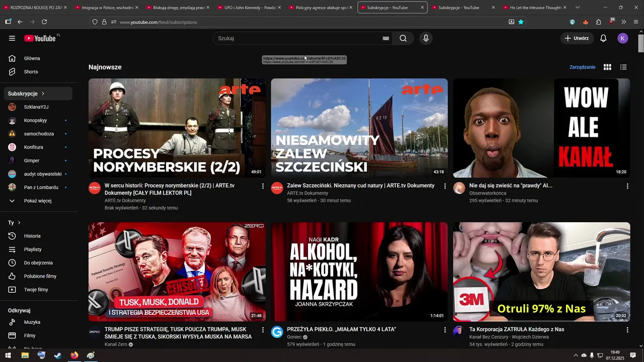Open options for Kanał Zero video
Screen dimensions: 644x362
263,330
